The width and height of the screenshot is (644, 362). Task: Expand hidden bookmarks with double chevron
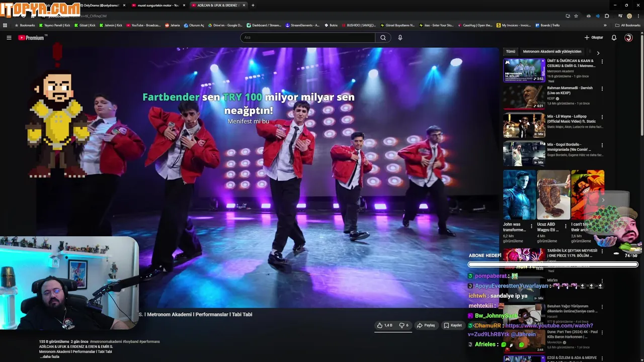[x=605, y=25]
